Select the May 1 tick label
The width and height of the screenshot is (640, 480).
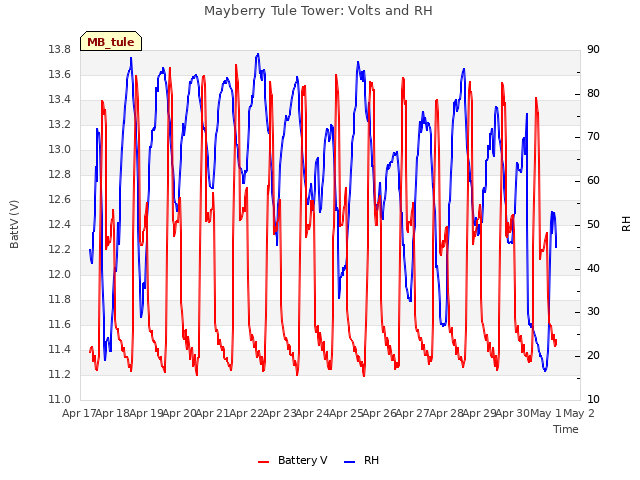(546, 413)
